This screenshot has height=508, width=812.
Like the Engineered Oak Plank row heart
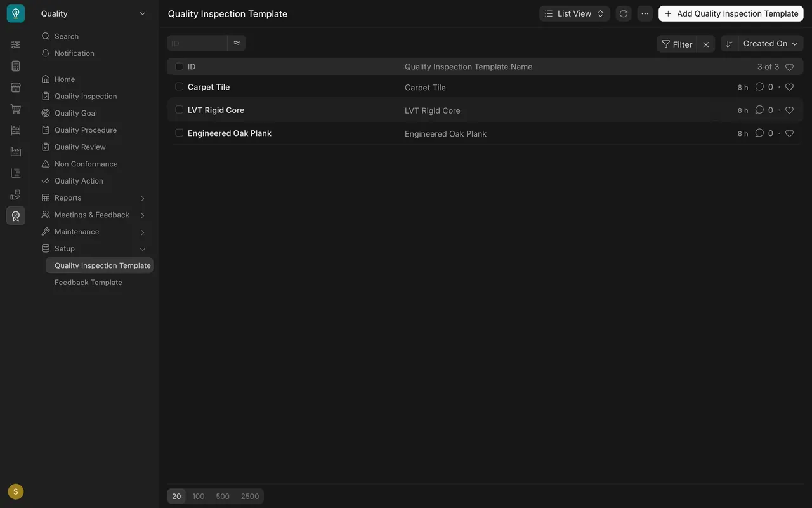point(789,133)
